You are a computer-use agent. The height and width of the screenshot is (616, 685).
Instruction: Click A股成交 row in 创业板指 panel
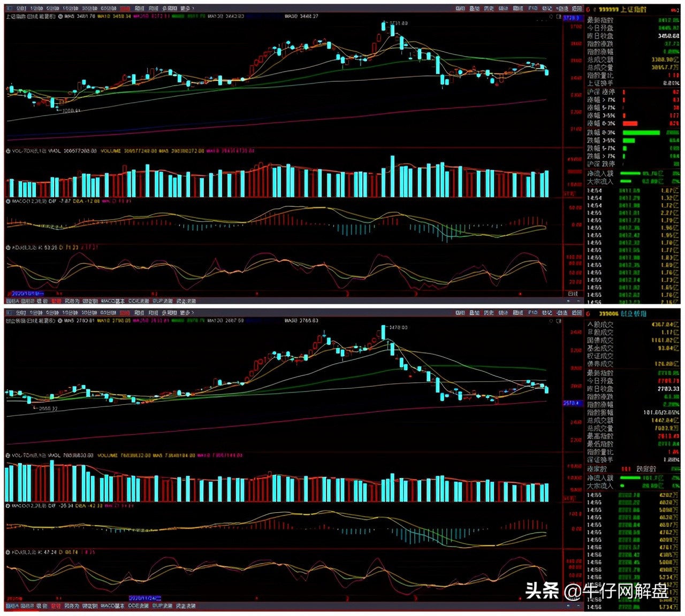click(633, 325)
